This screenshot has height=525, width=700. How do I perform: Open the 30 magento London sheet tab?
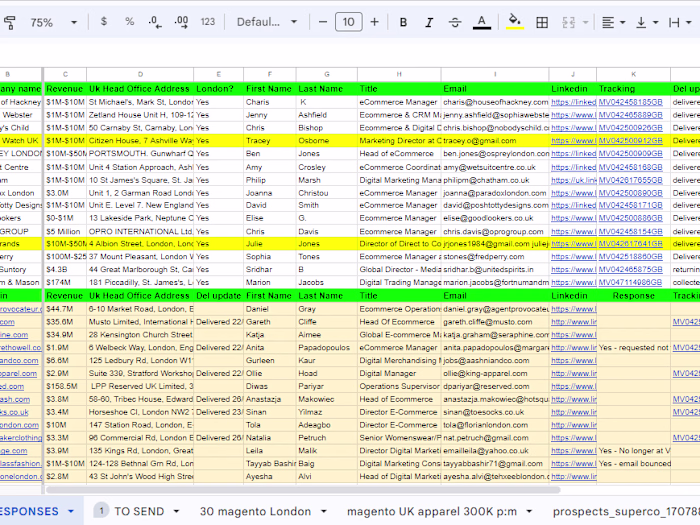[x=257, y=510]
